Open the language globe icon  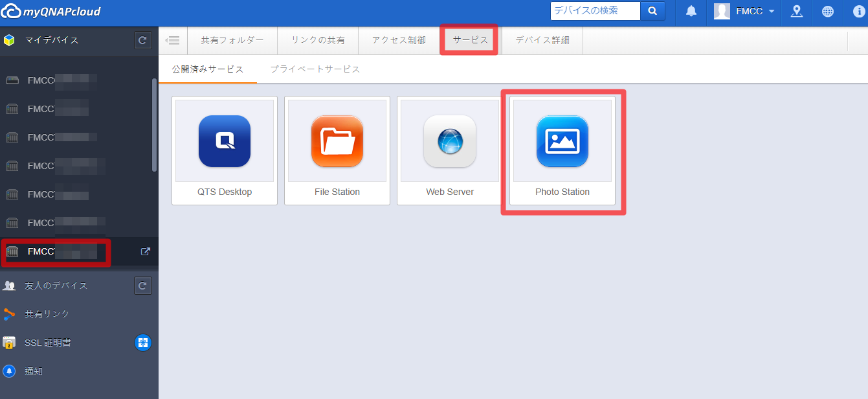point(828,11)
